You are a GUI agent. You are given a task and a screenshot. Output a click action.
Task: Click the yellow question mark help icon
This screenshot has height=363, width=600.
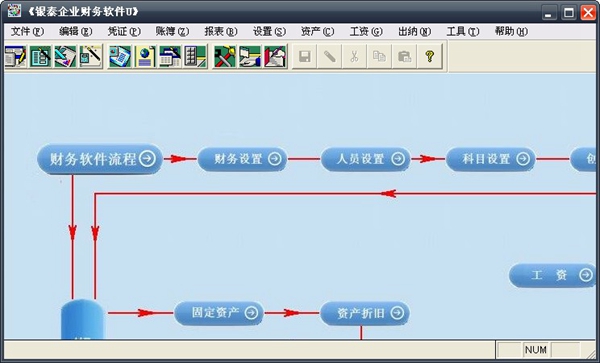429,57
